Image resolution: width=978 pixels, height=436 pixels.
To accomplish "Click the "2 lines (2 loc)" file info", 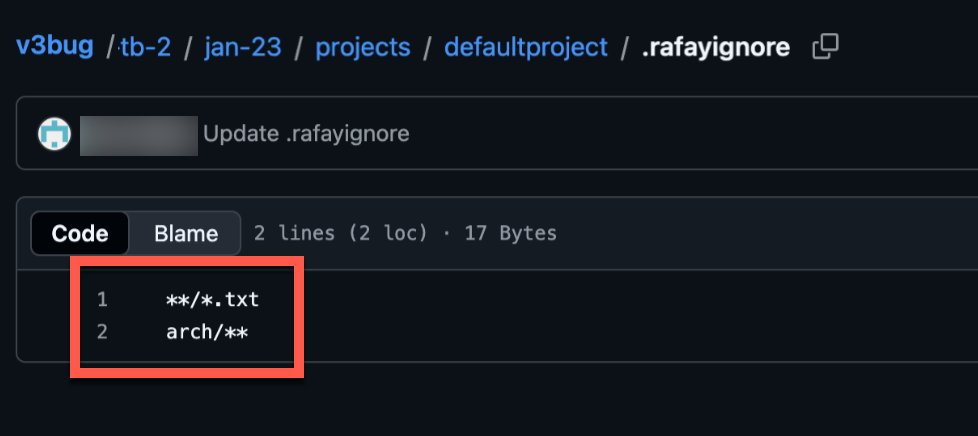I will [x=340, y=234].
